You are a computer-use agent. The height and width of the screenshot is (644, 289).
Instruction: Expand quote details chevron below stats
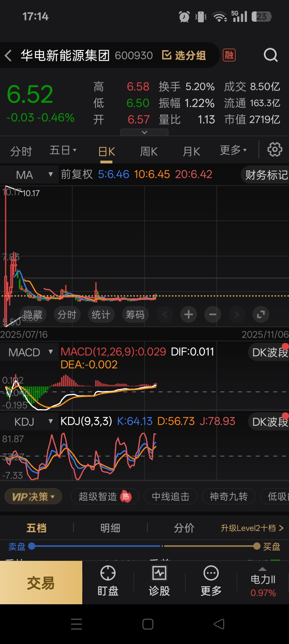(x=144, y=132)
